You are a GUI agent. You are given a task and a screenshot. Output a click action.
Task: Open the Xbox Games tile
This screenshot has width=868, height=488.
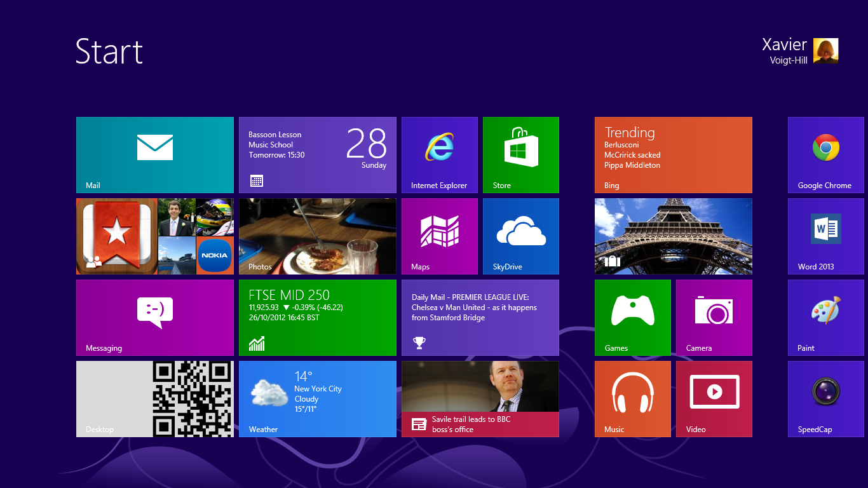tap(632, 317)
